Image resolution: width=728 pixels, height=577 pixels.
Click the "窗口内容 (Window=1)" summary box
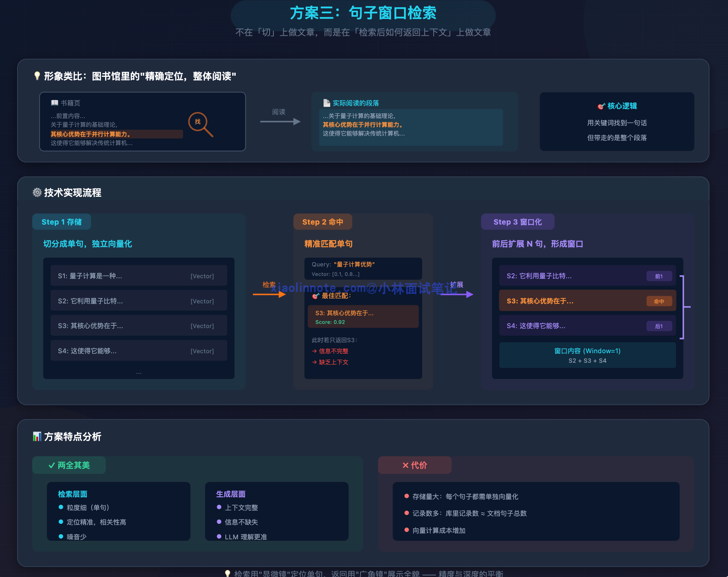point(587,355)
